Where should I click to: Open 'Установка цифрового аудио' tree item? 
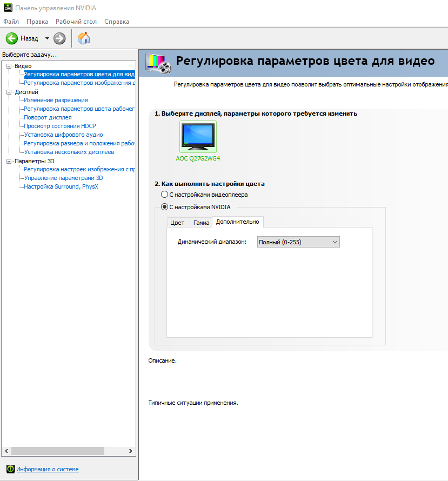point(63,135)
